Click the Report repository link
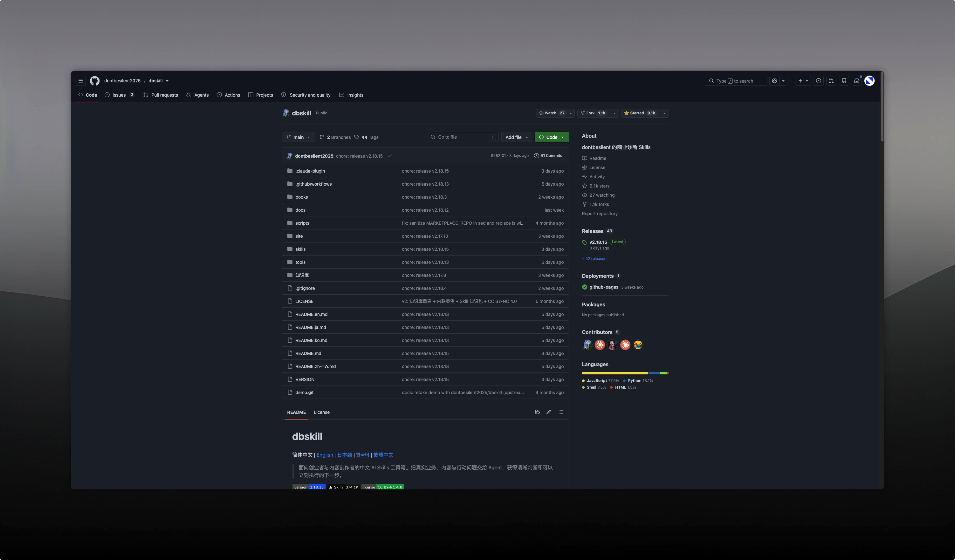This screenshot has width=955, height=560. click(600, 214)
